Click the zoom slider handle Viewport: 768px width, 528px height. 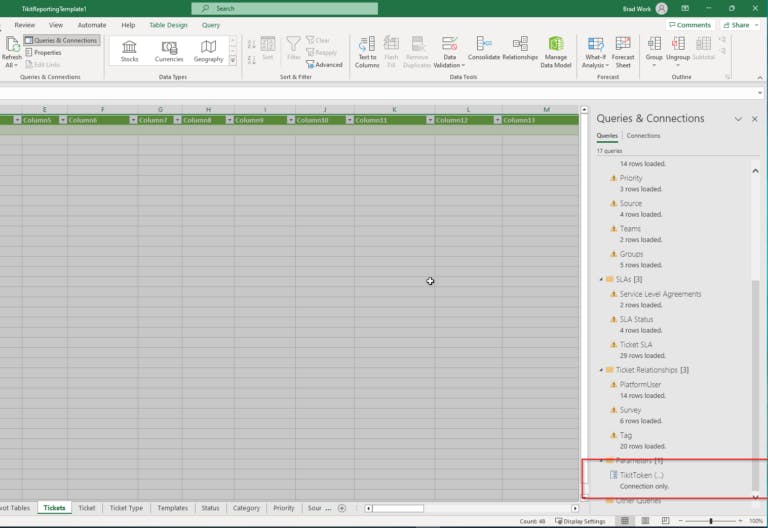710,521
